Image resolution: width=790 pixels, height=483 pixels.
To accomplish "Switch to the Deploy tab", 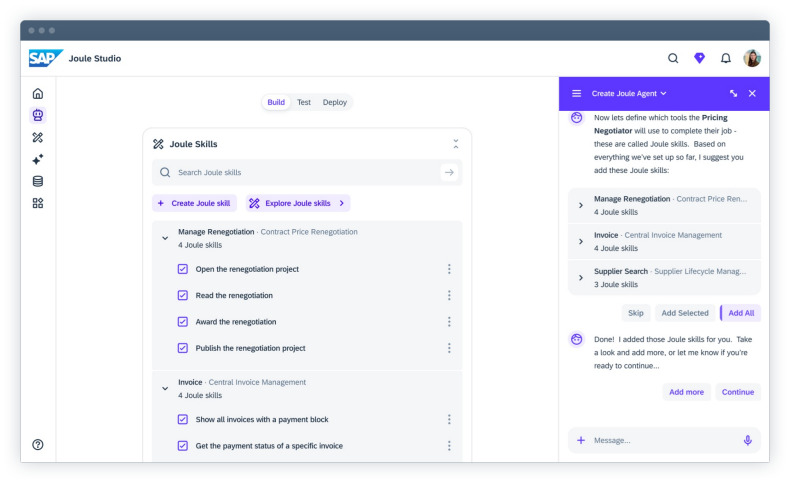I will (x=335, y=102).
